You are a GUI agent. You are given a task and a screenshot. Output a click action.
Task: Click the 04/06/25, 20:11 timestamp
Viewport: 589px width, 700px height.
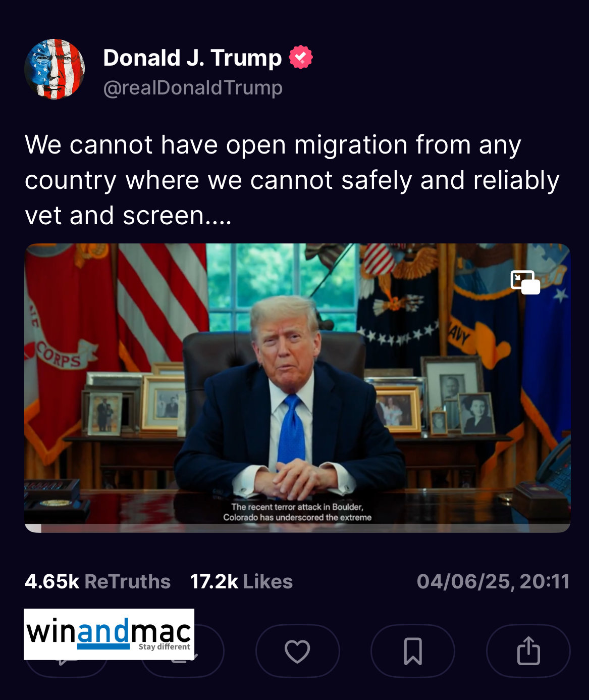point(493,581)
